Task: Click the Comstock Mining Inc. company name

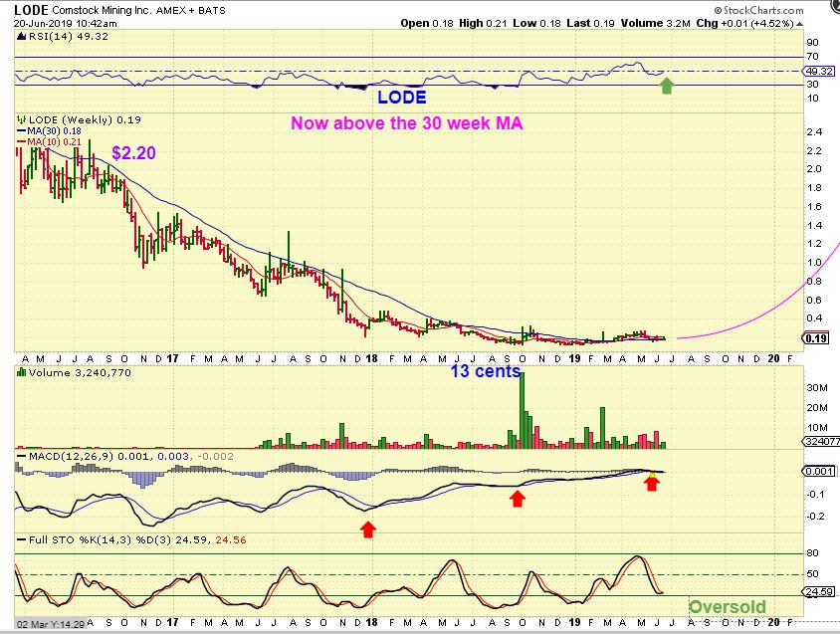Action: pos(102,10)
